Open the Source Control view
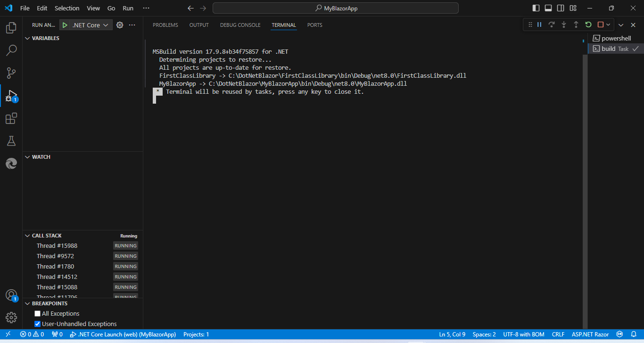Screen dimensions: 644x343 click(x=11, y=73)
